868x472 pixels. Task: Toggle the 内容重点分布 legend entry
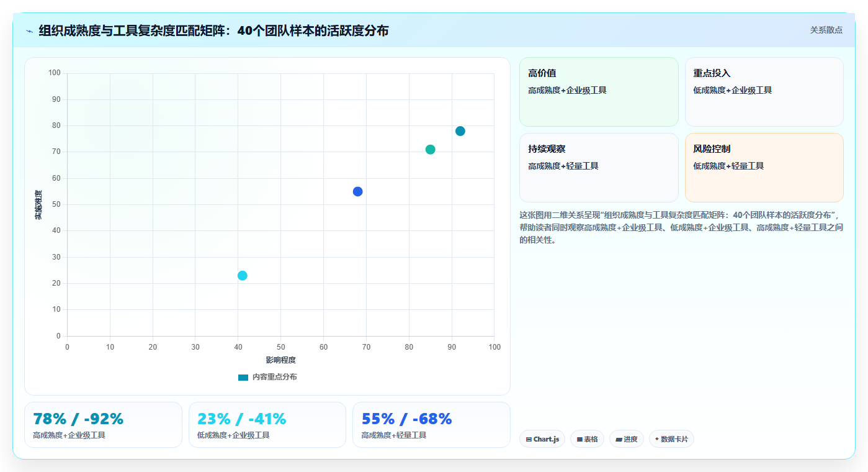click(267, 377)
